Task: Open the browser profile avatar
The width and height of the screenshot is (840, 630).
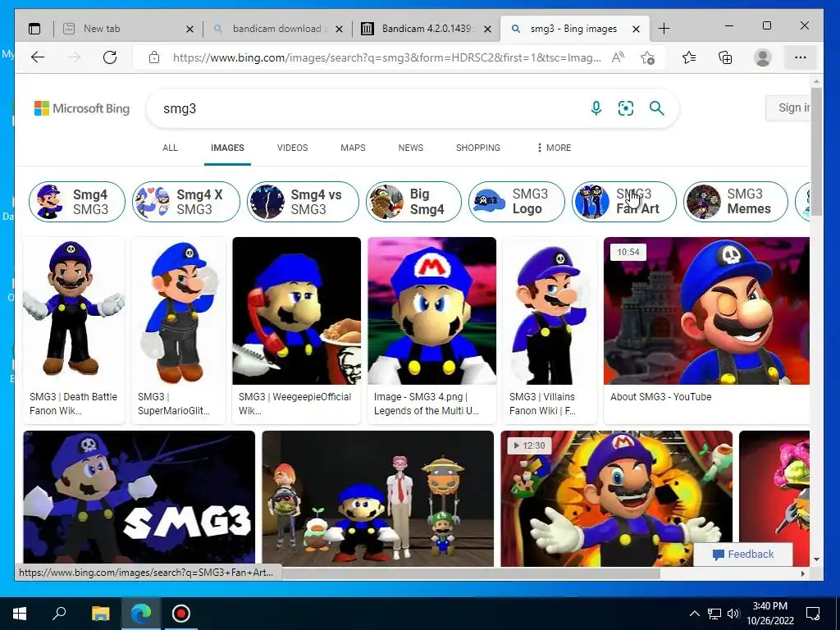Action: [x=762, y=57]
